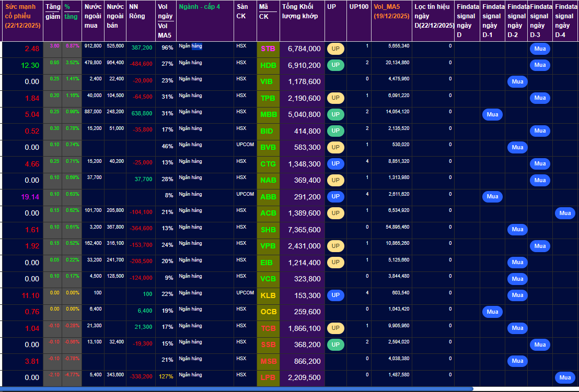
Task: Select the STB ticker cell
Action: coord(268,49)
